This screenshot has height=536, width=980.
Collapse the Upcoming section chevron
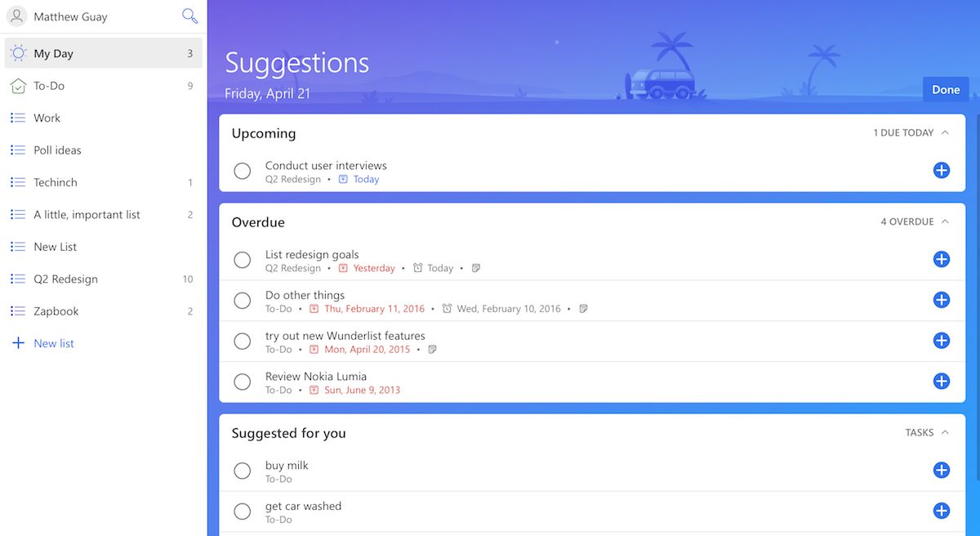point(945,132)
